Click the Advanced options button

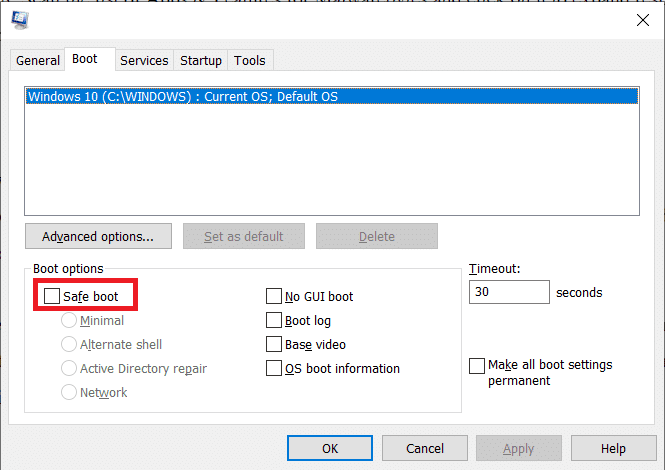[98, 237]
